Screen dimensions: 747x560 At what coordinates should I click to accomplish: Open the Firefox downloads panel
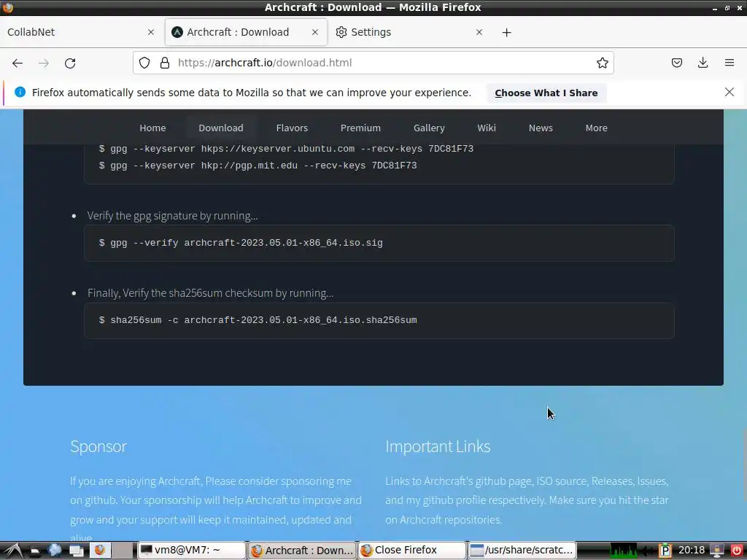pyautogui.click(x=703, y=63)
